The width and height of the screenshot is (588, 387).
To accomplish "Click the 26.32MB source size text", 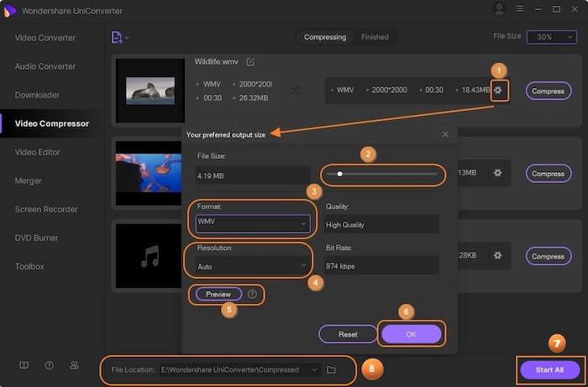I will coord(253,97).
